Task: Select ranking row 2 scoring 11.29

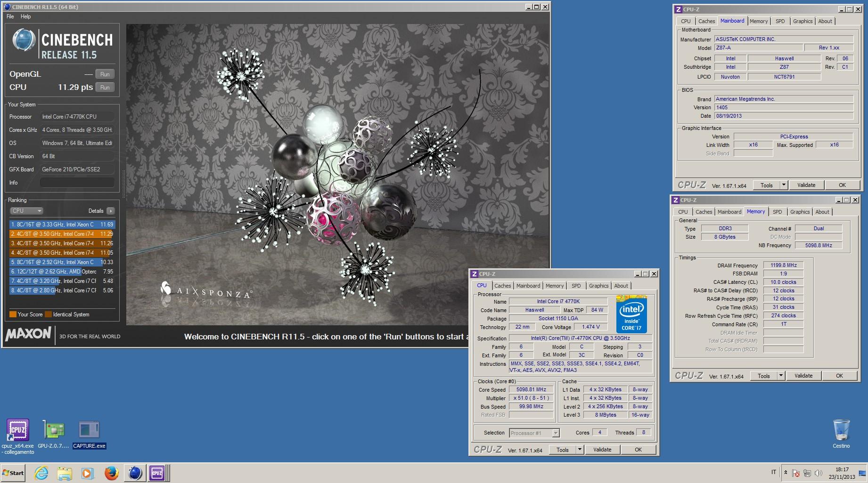Action: [x=62, y=234]
